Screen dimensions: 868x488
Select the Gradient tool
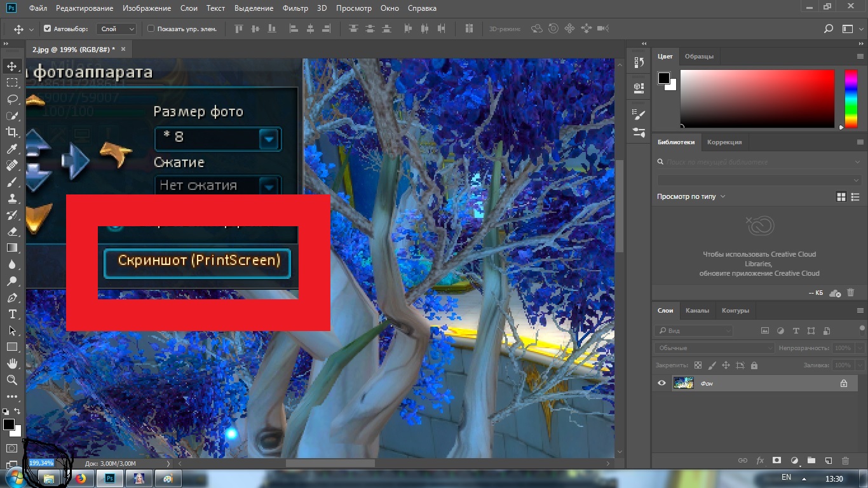(12, 248)
